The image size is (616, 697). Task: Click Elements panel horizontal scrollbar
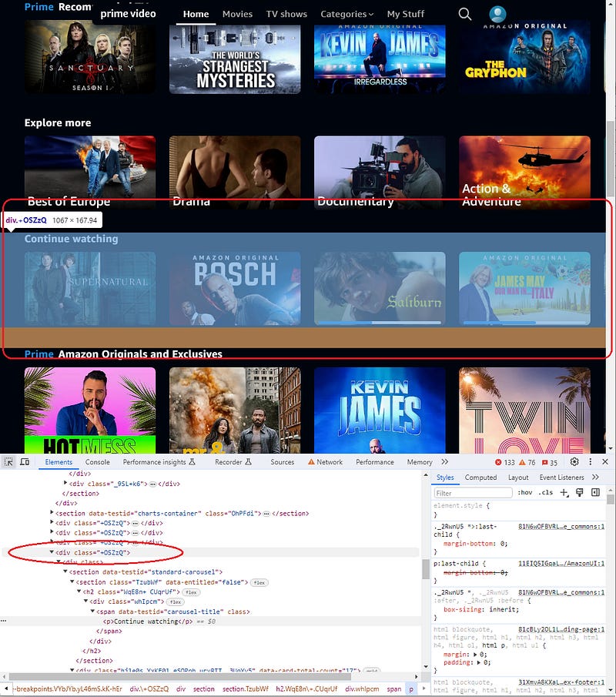(x=180, y=676)
